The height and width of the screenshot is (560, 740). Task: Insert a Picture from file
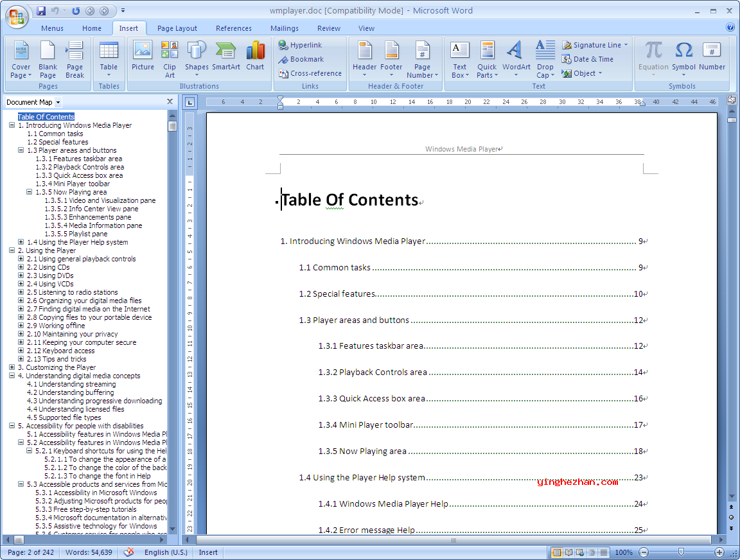pos(143,57)
